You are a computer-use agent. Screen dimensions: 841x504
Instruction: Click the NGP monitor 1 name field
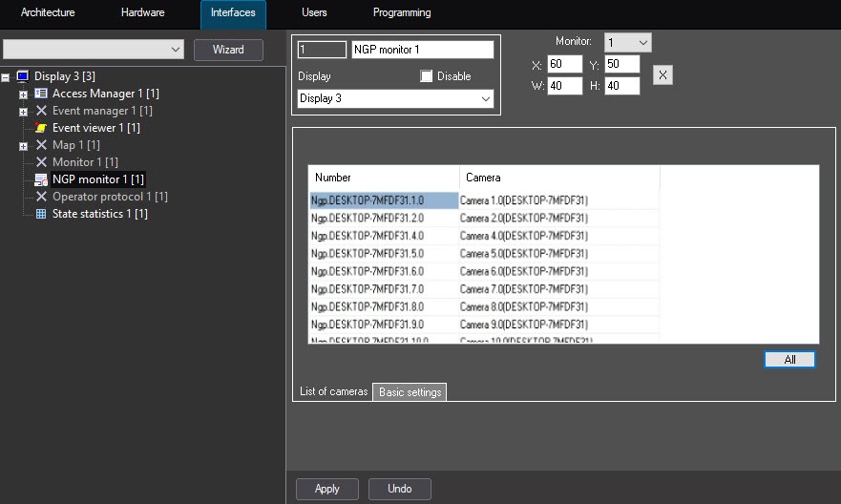(422, 50)
